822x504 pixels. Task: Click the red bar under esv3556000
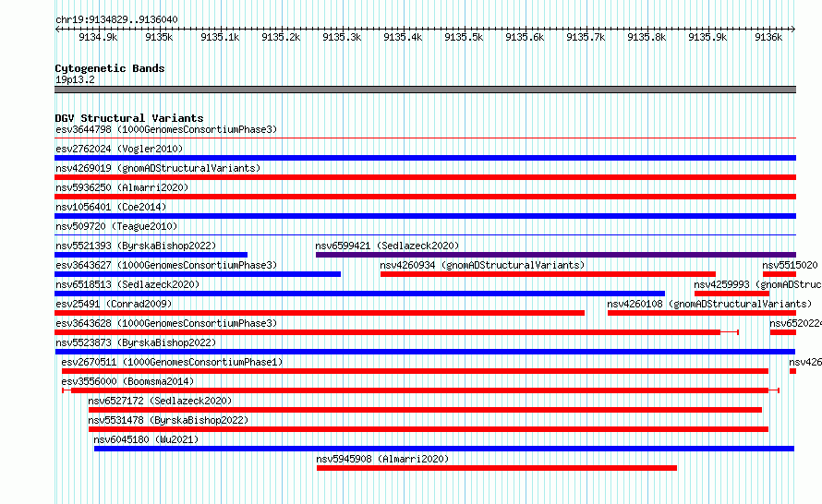420,390
